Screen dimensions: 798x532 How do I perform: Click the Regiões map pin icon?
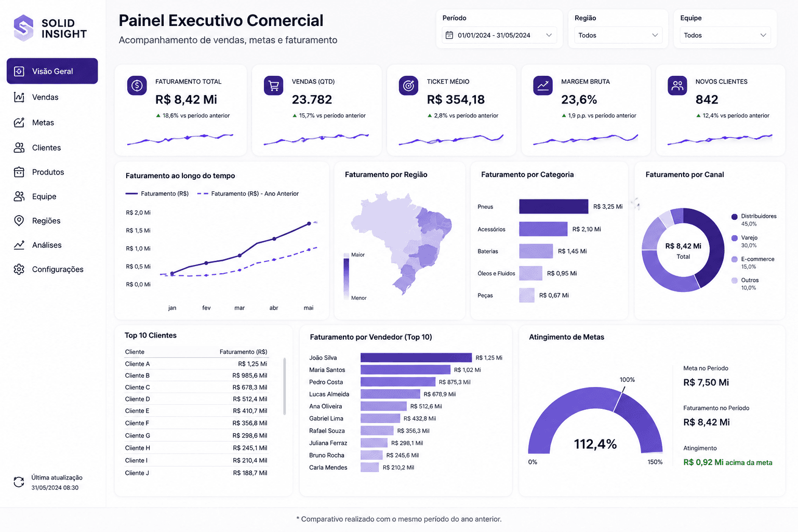click(x=19, y=221)
